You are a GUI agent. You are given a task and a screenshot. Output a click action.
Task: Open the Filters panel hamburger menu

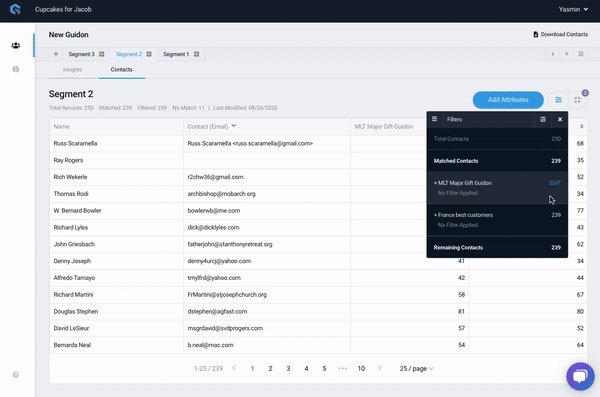tap(434, 119)
